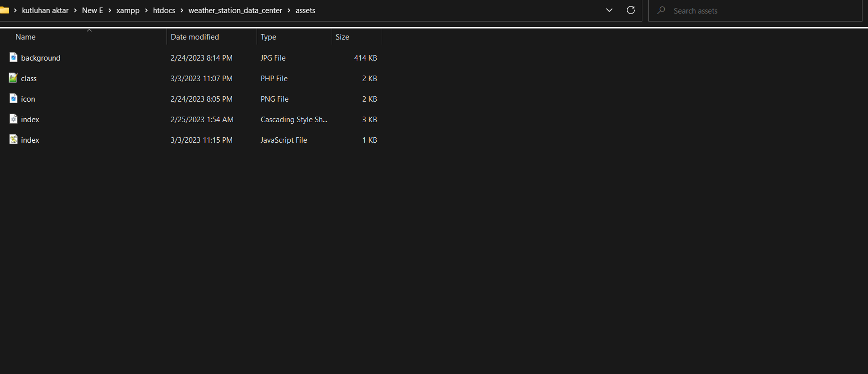This screenshot has height=374, width=868.
Task: Open address bar history dropdown
Action: (x=609, y=10)
